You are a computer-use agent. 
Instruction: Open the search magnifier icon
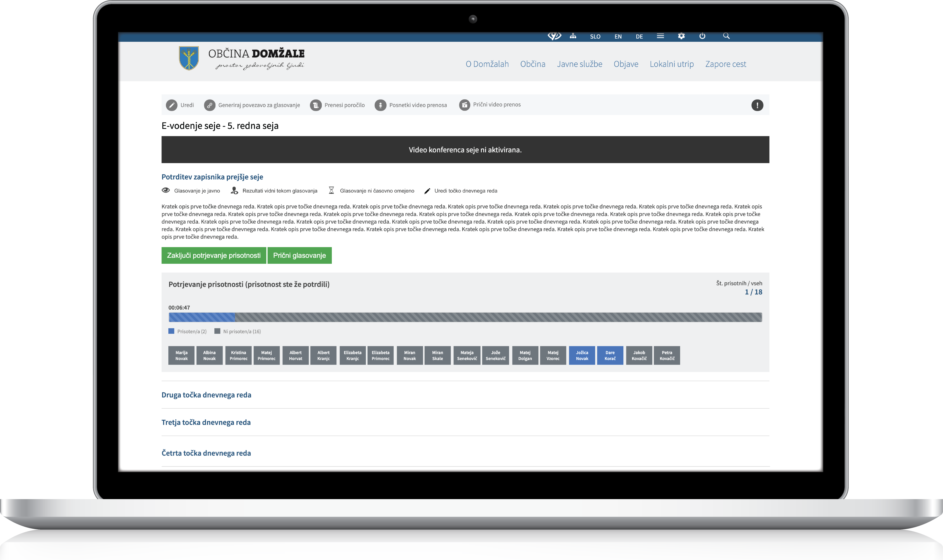pos(726,36)
